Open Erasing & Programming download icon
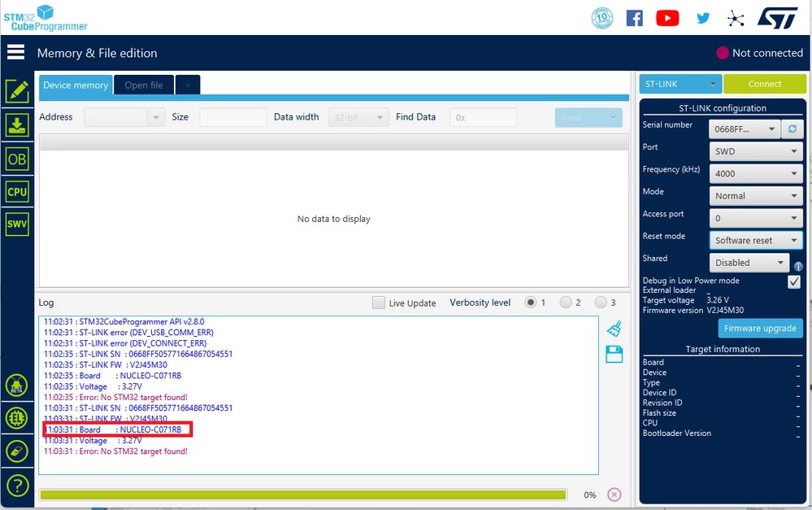 pos(17,125)
